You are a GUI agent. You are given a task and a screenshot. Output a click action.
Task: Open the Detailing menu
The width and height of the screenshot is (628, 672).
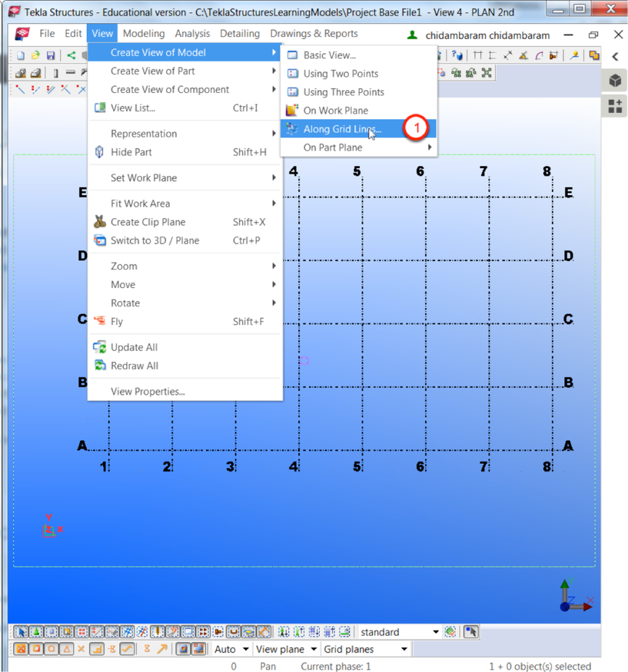point(240,34)
